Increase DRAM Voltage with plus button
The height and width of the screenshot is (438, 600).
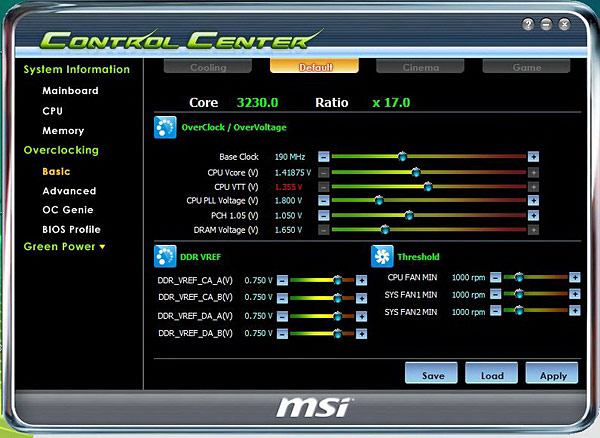[x=533, y=230]
